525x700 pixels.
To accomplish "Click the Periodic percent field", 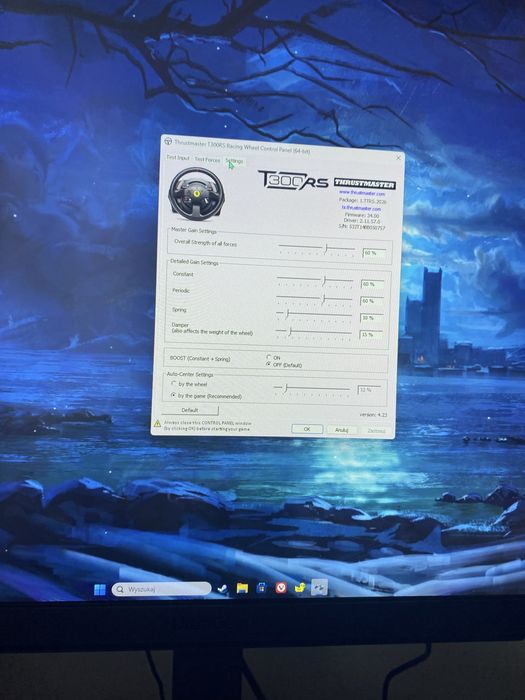I will (x=372, y=301).
